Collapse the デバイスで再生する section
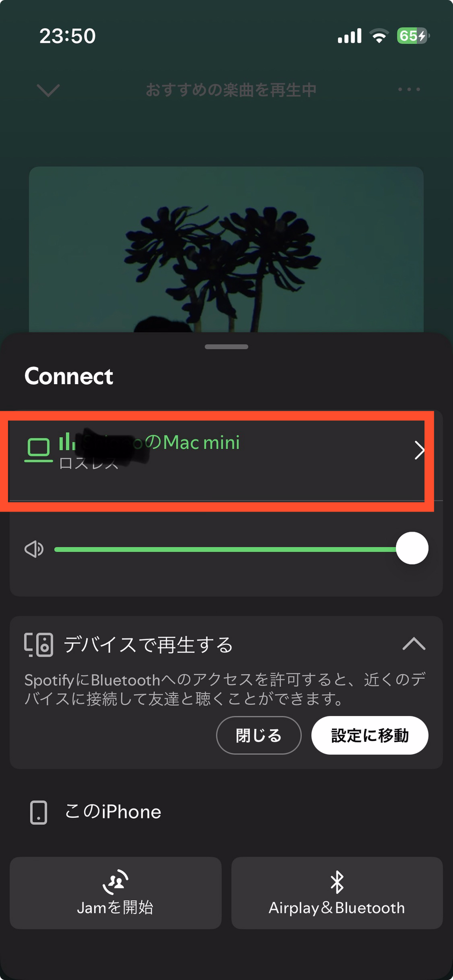This screenshot has height=980, width=453. click(414, 643)
